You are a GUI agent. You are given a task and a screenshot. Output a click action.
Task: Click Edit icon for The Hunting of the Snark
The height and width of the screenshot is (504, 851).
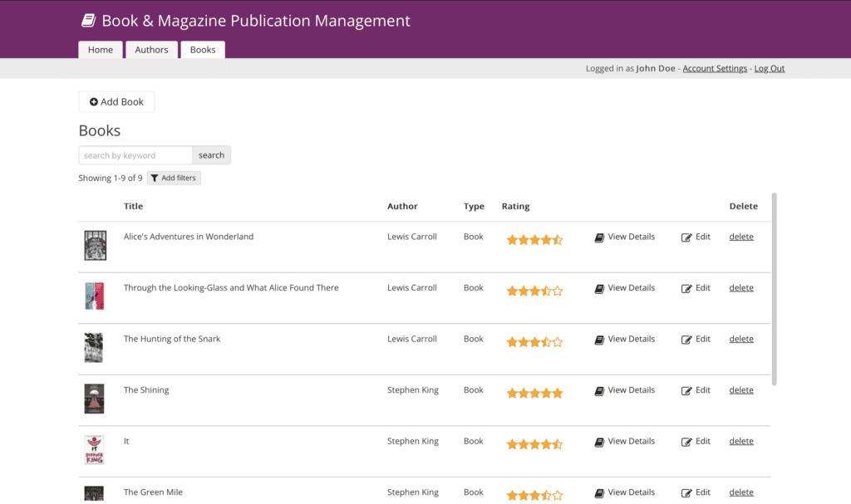click(x=686, y=340)
